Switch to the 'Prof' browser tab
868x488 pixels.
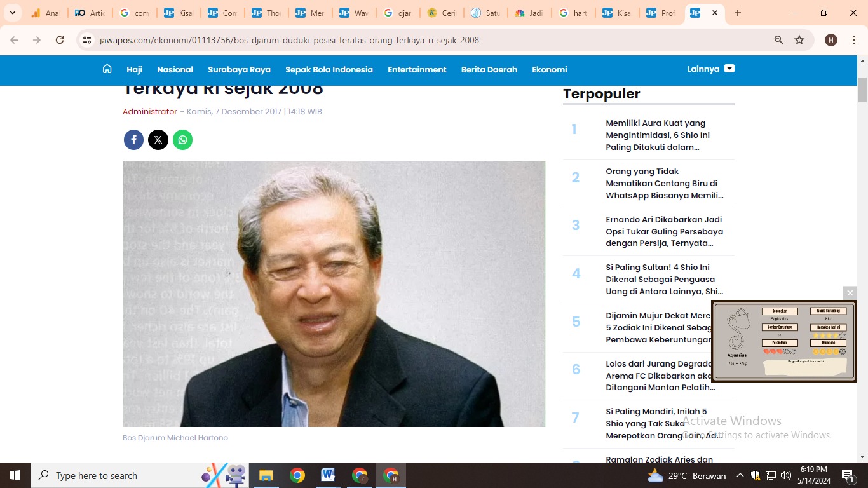(x=660, y=13)
